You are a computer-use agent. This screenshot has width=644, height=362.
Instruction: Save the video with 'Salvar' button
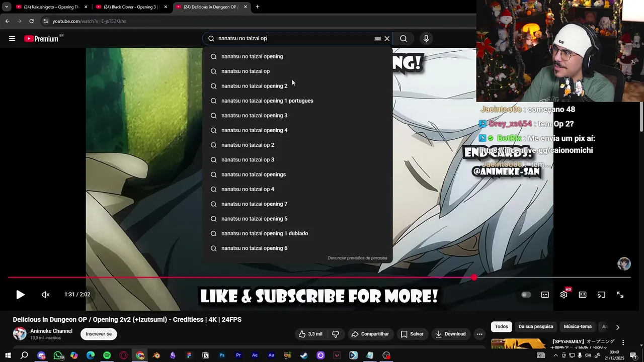tap(412, 334)
